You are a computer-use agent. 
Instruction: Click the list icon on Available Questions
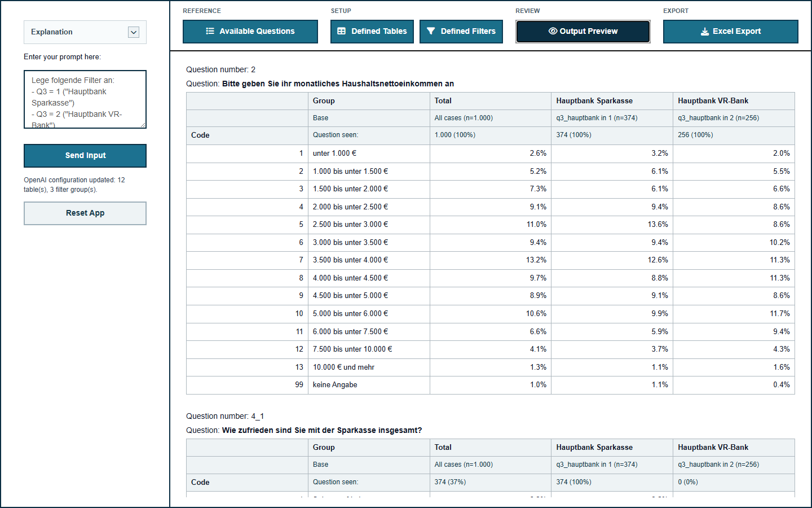(210, 31)
